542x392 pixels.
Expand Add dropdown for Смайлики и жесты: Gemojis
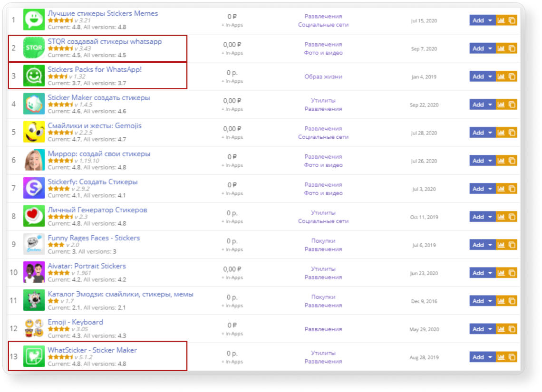[x=490, y=133]
